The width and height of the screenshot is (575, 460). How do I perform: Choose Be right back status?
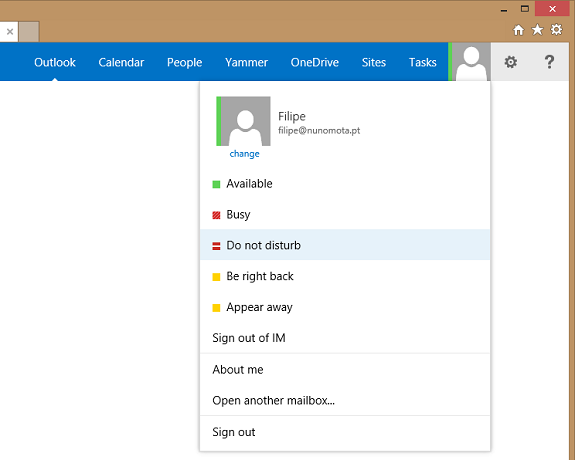click(x=345, y=276)
